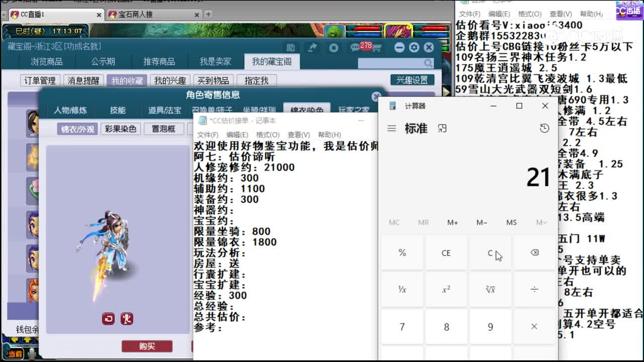
Task: Open messages icon with 278 badge
Action: [357, 47]
